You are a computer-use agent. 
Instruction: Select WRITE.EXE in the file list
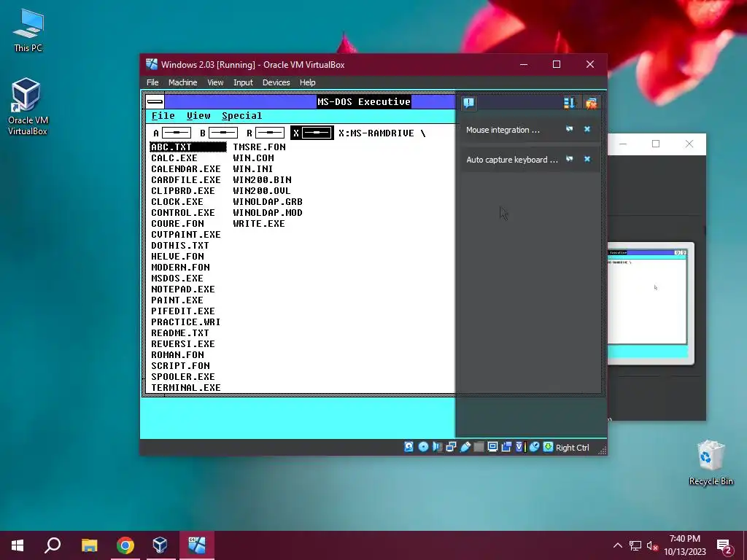(x=259, y=224)
